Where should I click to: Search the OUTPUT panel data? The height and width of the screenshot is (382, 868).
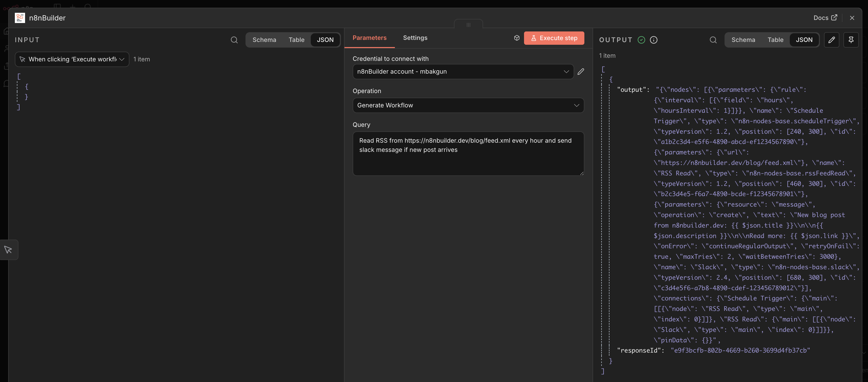pos(713,40)
